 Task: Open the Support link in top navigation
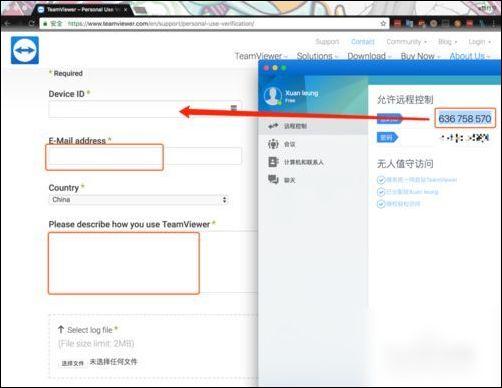pos(327,42)
